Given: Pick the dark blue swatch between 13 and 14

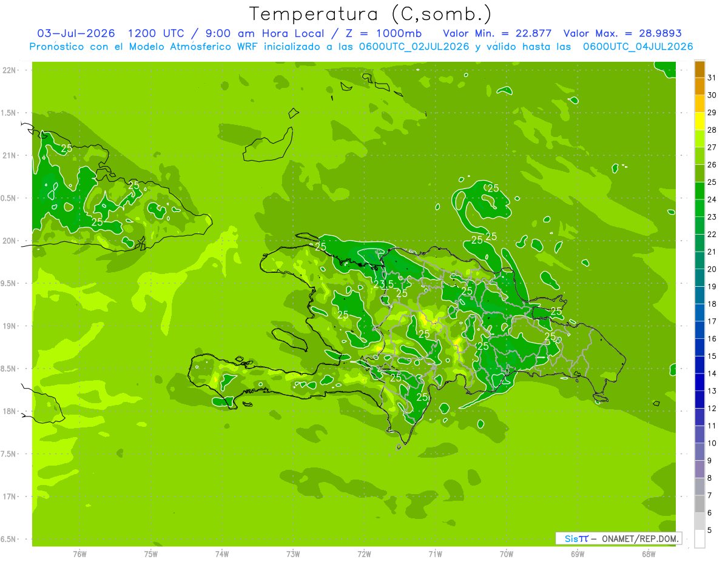Looking at the screenshot, I should coord(699,383).
